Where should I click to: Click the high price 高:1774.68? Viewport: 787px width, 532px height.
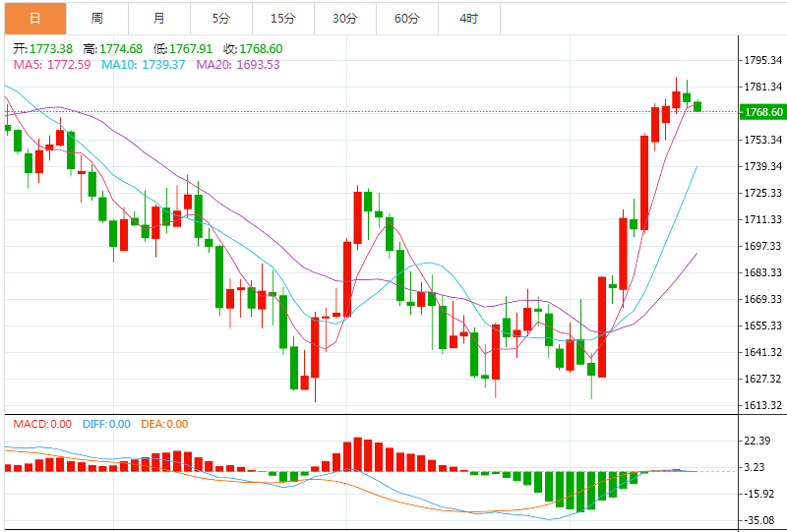[x=113, y=49]
